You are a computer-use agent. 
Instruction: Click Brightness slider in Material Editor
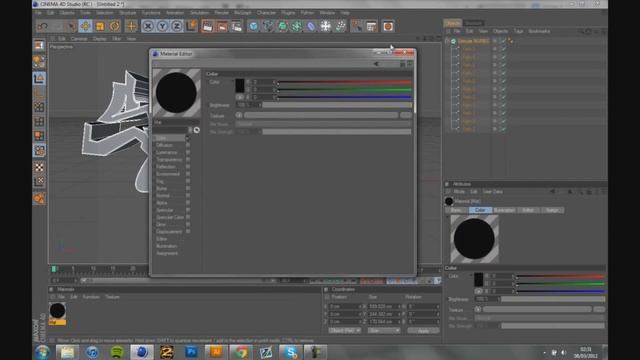337,105
